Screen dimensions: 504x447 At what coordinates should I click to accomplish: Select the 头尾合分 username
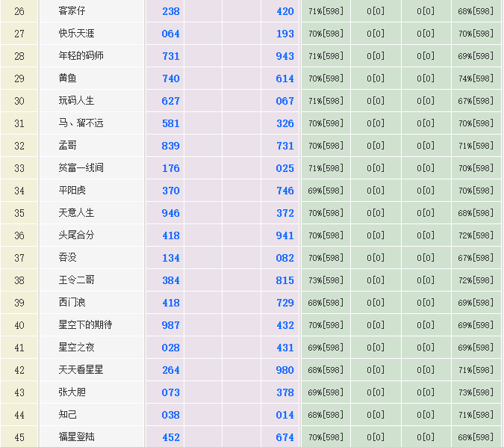click(76, 235)
